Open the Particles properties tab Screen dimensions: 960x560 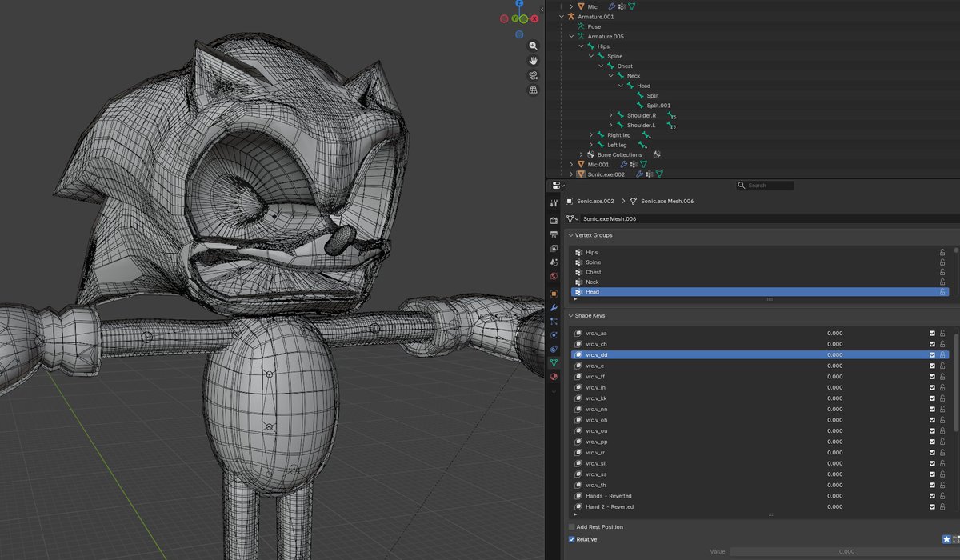click(x=554, y=321)
